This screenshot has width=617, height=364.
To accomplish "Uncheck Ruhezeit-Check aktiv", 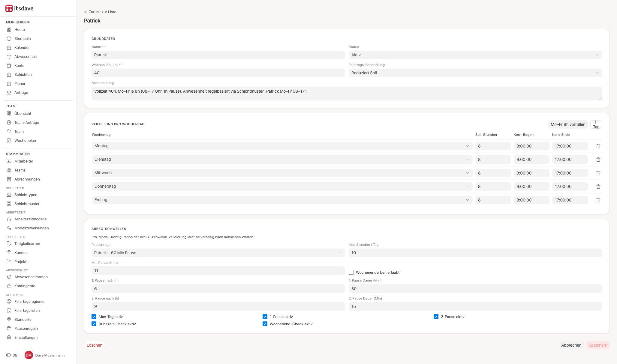I will tap(94, 324).
